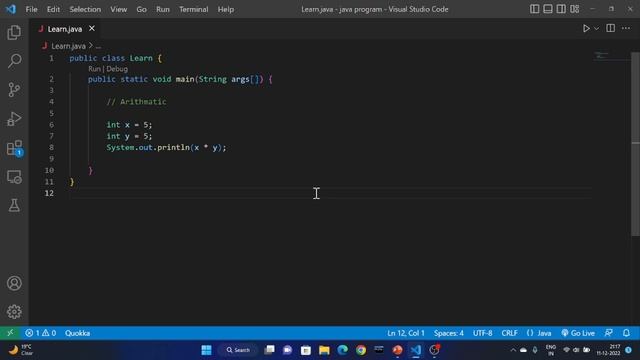Split the editor to the right
Image resolution: width=640 pixels, height=360 pixels.
[611, 28]
